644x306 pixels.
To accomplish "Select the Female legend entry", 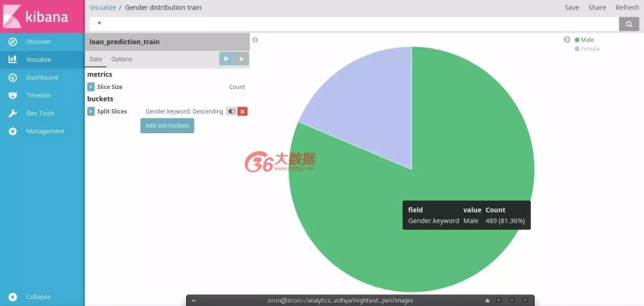I will tap(590, 49).
